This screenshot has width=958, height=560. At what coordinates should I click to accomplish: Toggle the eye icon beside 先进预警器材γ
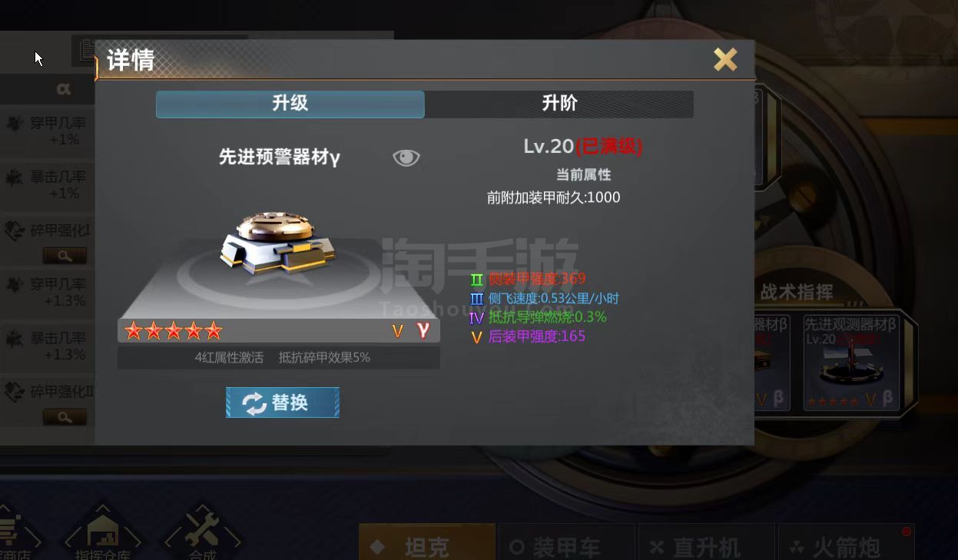[x=406, y=157]
